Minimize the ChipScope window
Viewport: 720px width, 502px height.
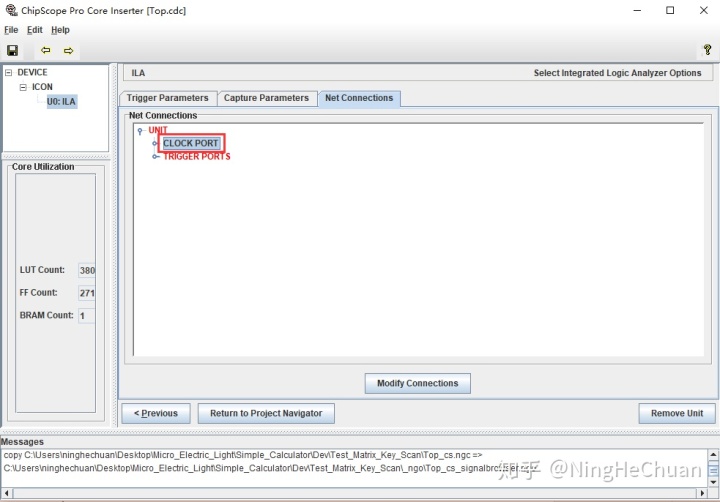tap(637, 10)
